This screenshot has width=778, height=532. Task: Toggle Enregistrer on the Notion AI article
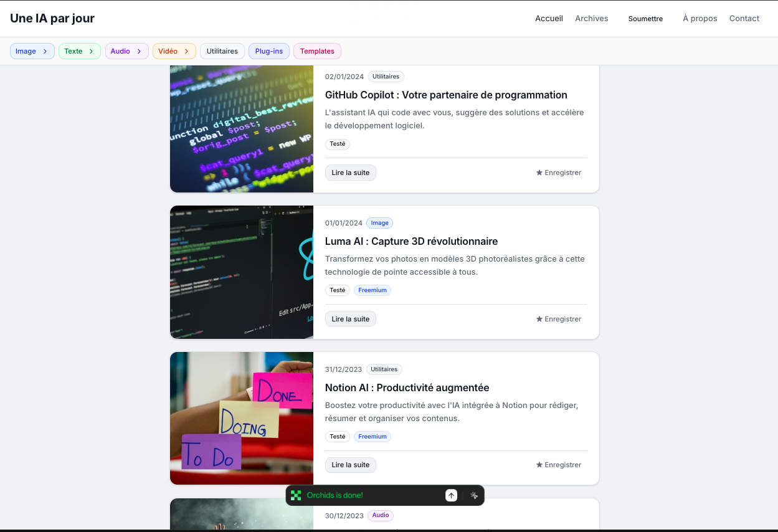[x=559, y=465]
